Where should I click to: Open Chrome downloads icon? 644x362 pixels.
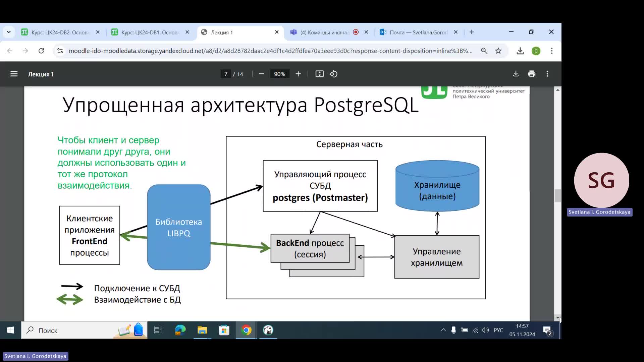520,51
